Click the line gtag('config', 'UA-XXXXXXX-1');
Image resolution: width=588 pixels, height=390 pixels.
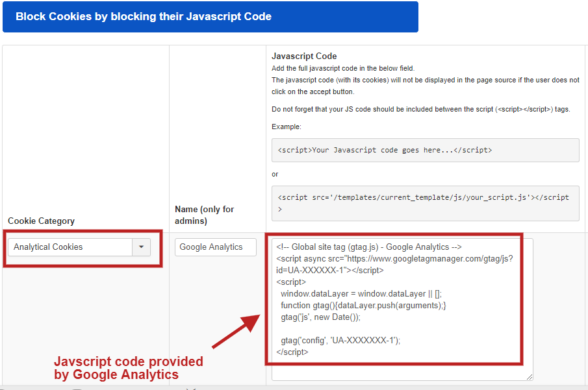point(340,340)
